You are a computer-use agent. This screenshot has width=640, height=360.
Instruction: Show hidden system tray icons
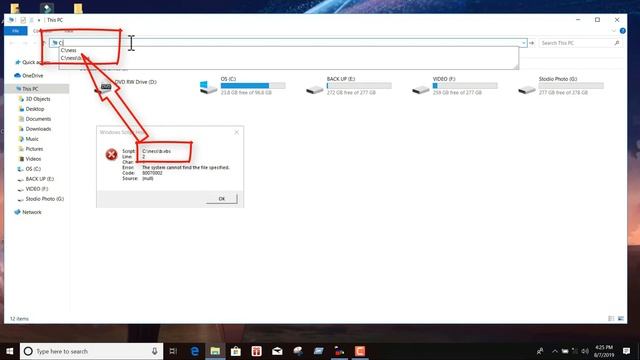tap(554, 351)
